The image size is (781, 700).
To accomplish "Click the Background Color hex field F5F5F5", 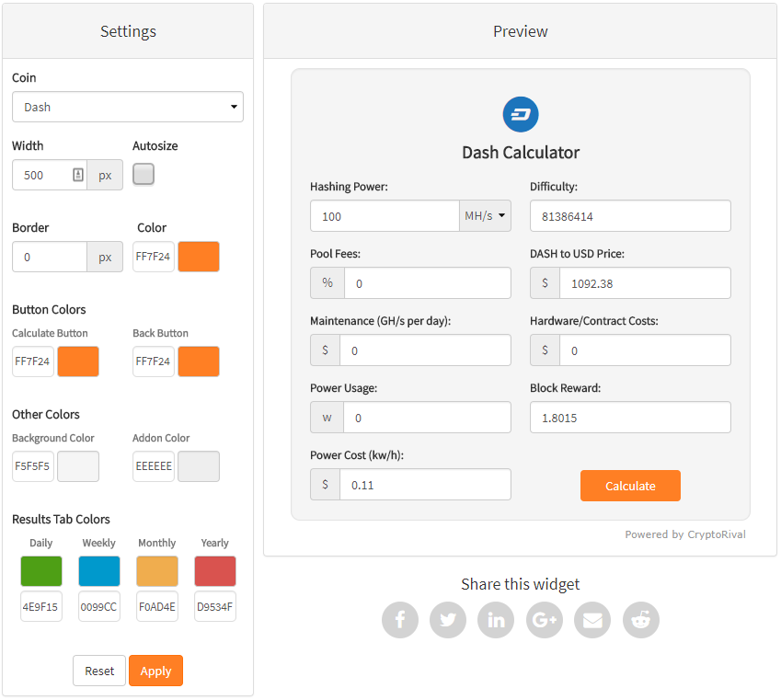I will 33,466.
